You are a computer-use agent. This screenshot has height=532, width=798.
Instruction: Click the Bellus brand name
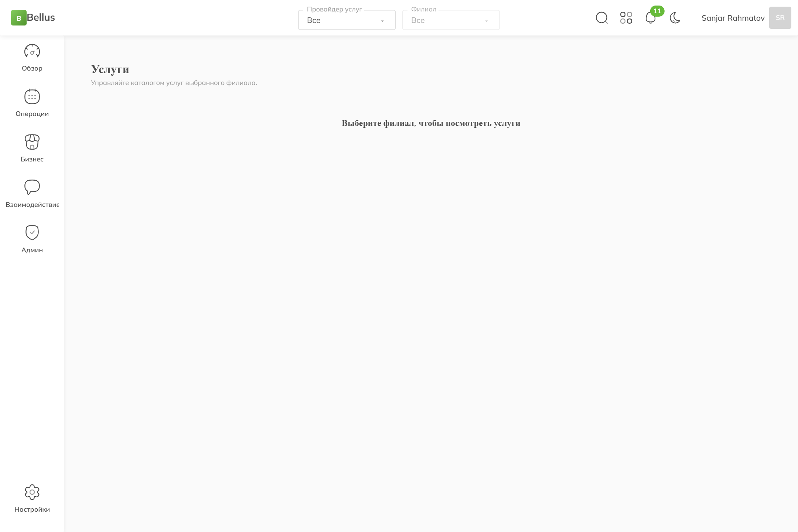(x=41, y=17)
